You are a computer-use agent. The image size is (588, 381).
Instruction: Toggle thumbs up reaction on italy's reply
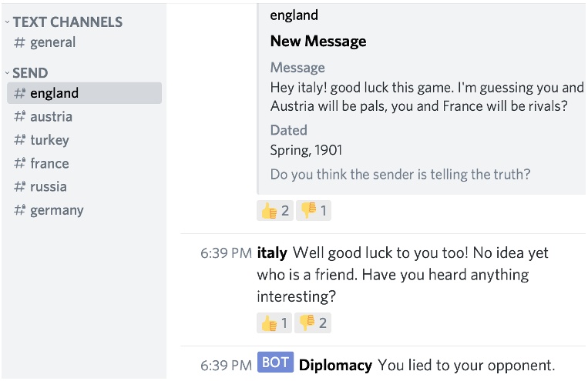pos(274,323)
